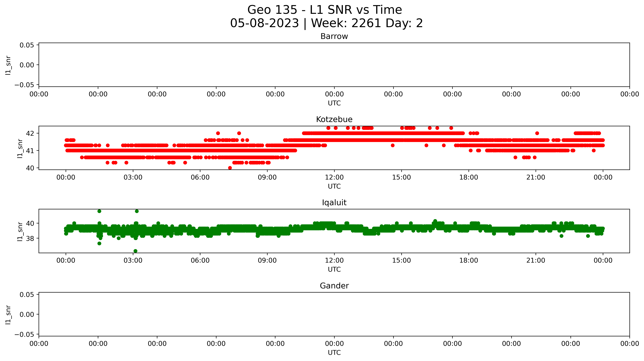Click the 'UTC' axis label under the Barrow plot
This screenshot has width=644, height=361.
point(334,103)
